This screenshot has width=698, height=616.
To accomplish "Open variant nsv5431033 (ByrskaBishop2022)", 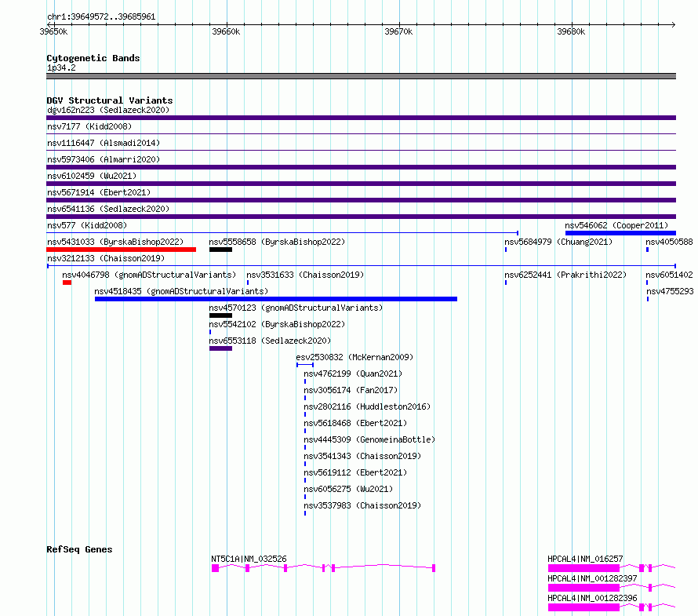I will click(115, 242).
